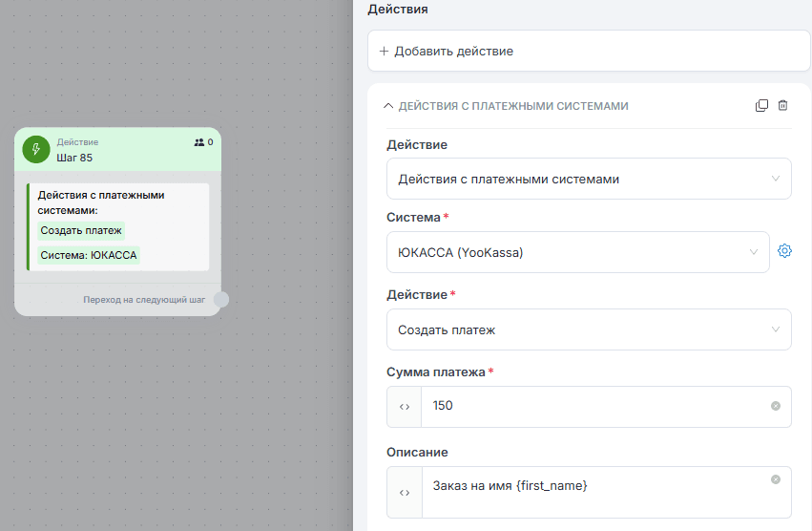Click the users count icon on the Шаг 85 node
This screenshot has width=812, height=531.
coord(198,142)
